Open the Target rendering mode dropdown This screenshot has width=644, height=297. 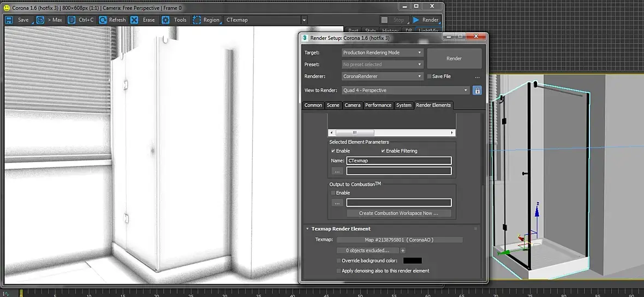coord(383,52)
